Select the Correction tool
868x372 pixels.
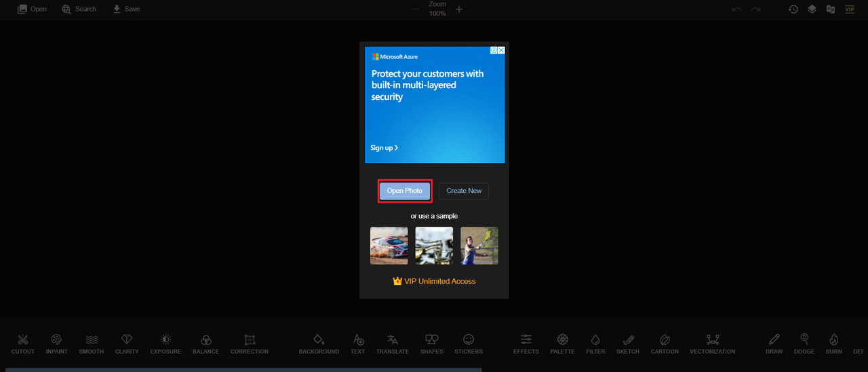point(250,344)
